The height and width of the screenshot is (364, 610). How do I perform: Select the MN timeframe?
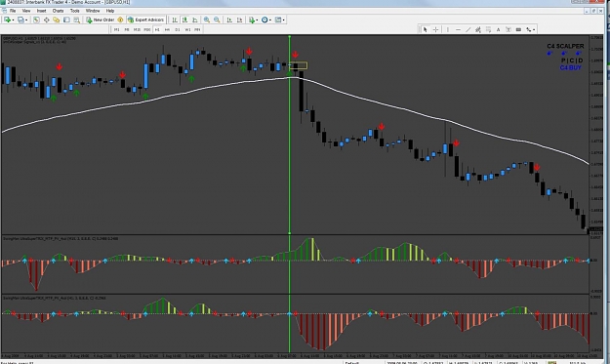(x=197, y=29)
